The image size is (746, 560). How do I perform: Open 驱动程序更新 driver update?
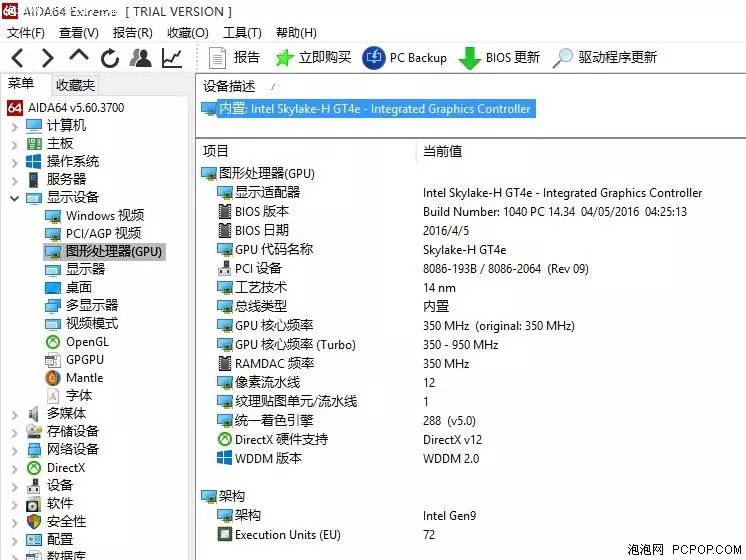click(605, 58)
